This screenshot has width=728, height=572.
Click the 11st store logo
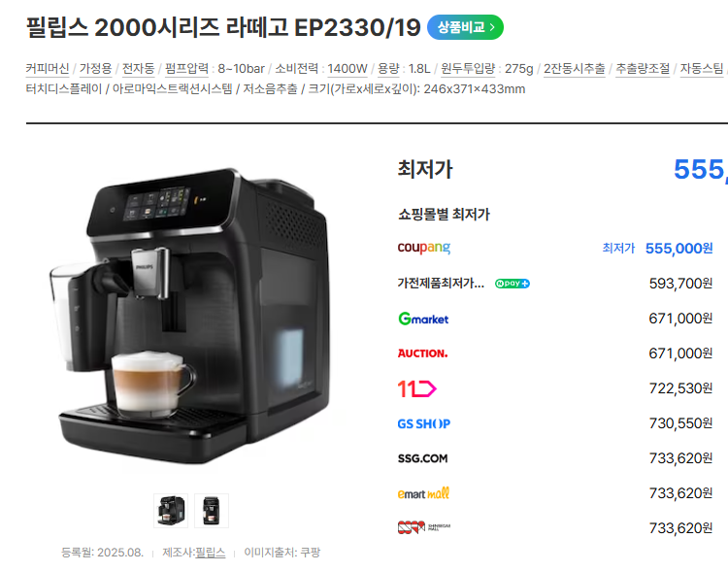416,388
